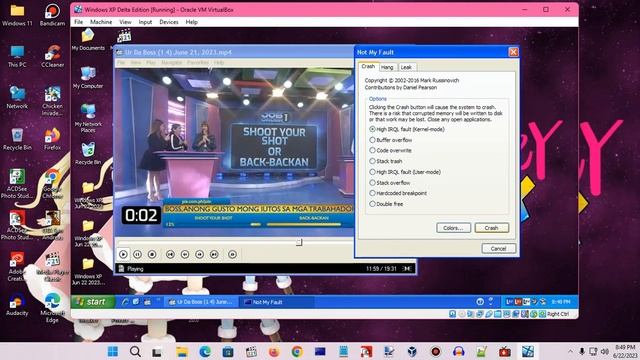640x360 pixels.
Task: Open File Explorer from the host taskbar
Action: point(182,351)
